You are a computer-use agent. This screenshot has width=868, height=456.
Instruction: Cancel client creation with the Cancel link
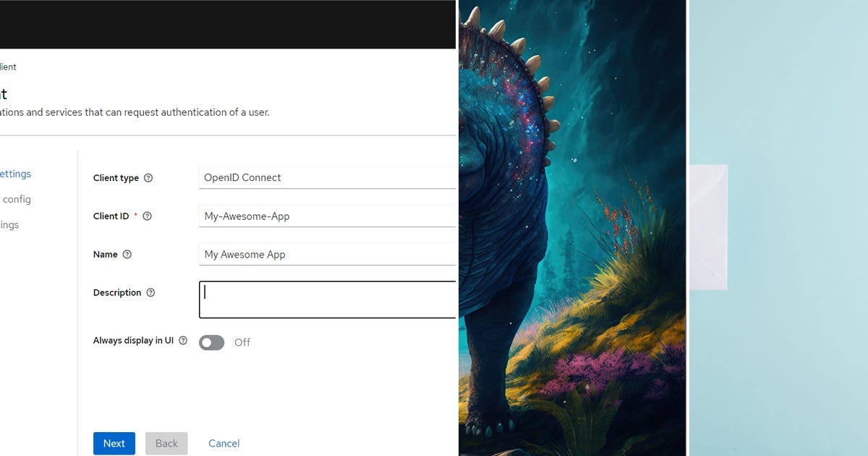click(224, 443)
